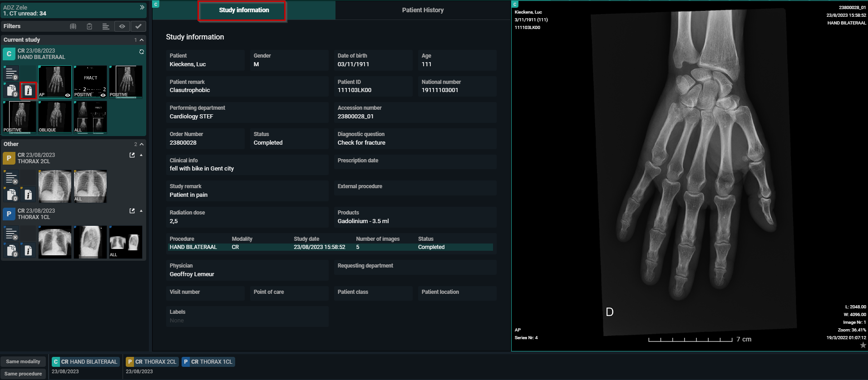Toggle the Same procedure button
The width and height of the screenshot is (868, 380).
pos(23,374)
